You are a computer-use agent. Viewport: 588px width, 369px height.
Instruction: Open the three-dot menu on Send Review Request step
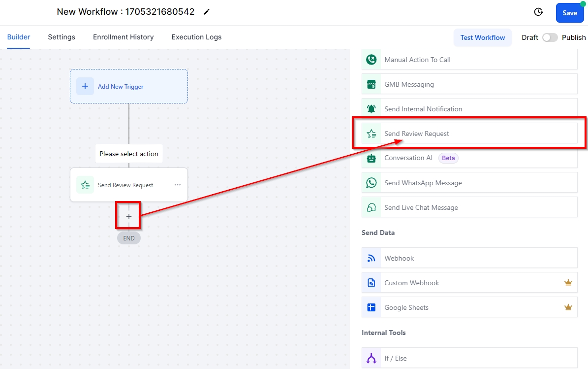coord(178,185)
